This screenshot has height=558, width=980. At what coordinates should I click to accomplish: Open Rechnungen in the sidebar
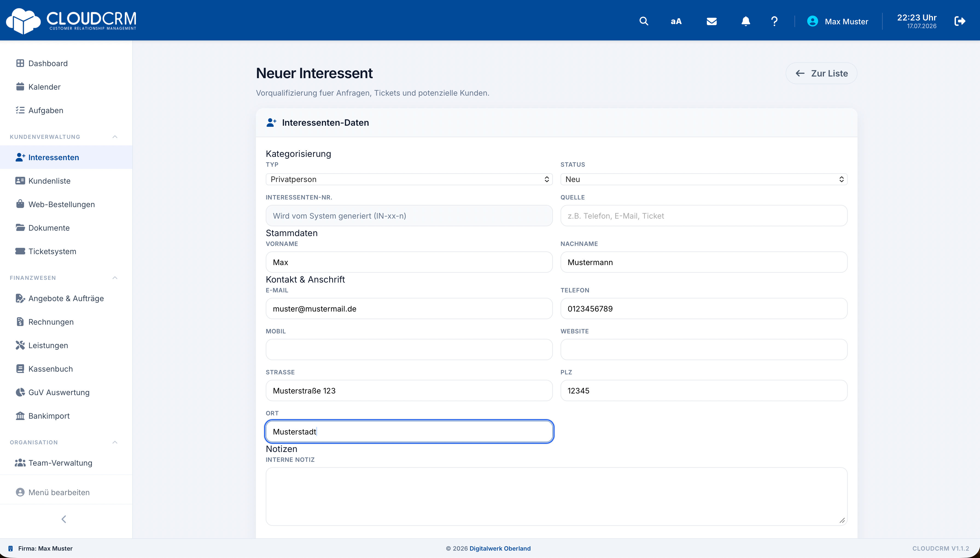click(x=66, y=322)
